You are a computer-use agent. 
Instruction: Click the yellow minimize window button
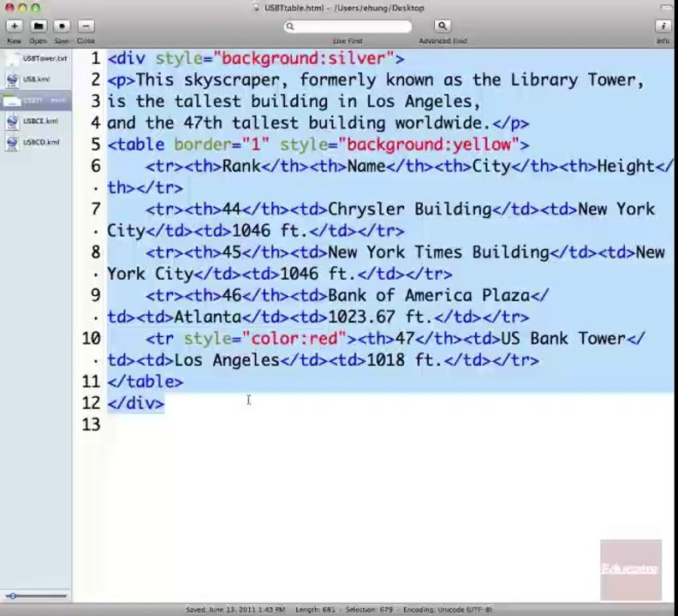[x=22, y=8]
